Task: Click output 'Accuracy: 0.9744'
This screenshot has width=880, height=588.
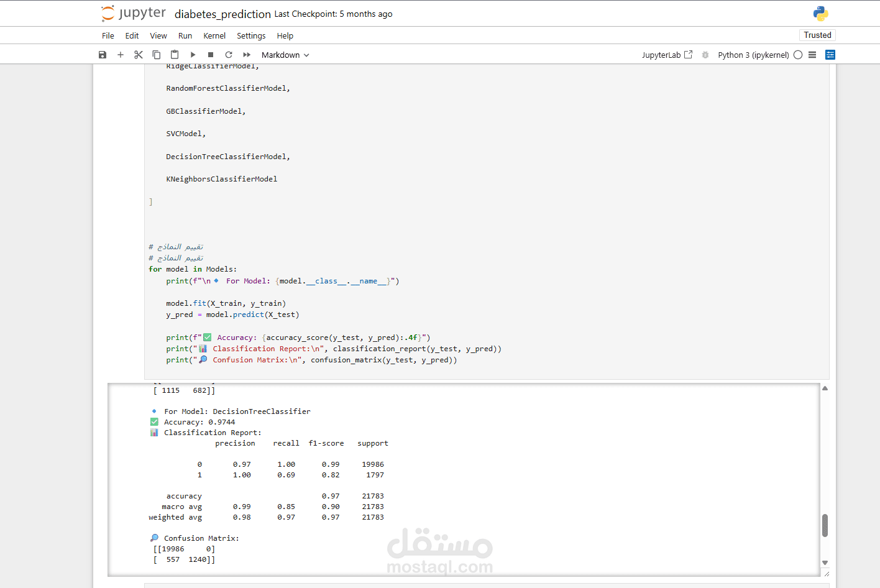Action: (199, 422)
